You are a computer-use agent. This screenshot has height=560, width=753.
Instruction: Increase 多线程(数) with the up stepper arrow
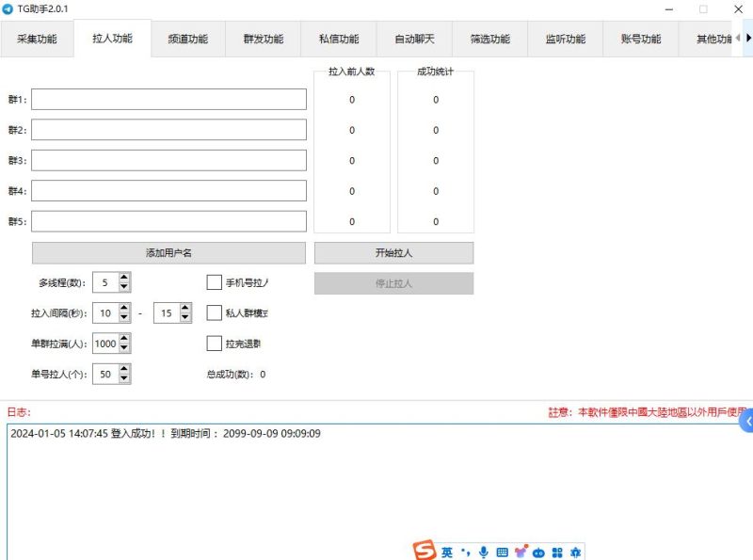click(123, 277)
